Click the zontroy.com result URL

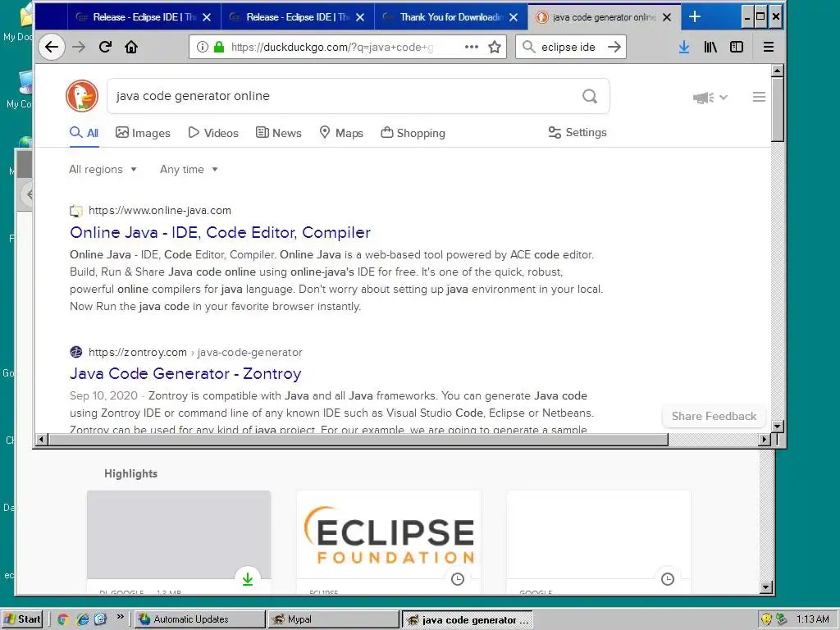click(195, 353)
